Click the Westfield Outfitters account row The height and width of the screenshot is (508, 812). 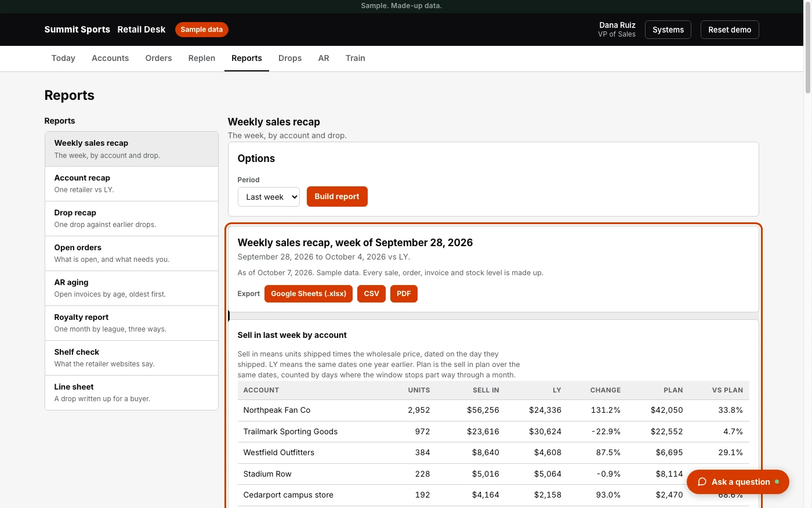tap(494, 453)
